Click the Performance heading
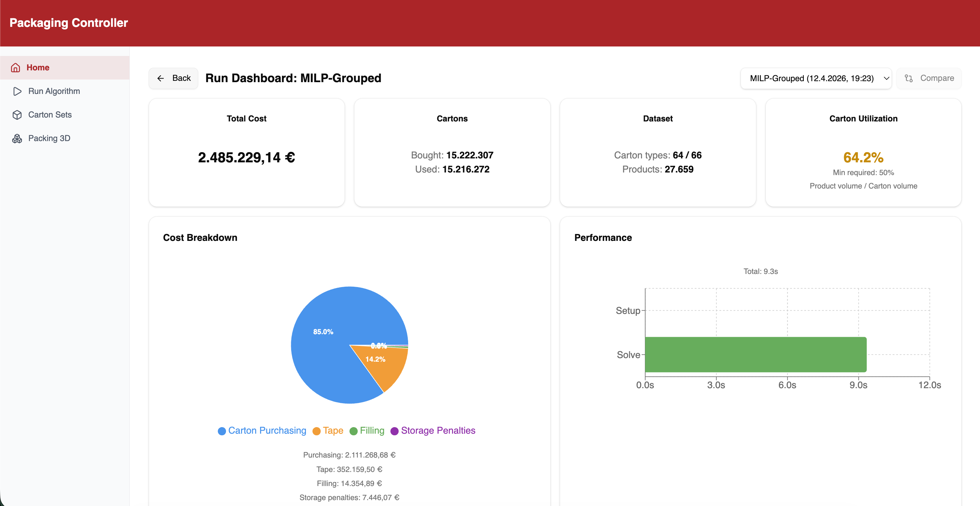The width and height of the screenshot is (980, 506). (x=603, y=238)
